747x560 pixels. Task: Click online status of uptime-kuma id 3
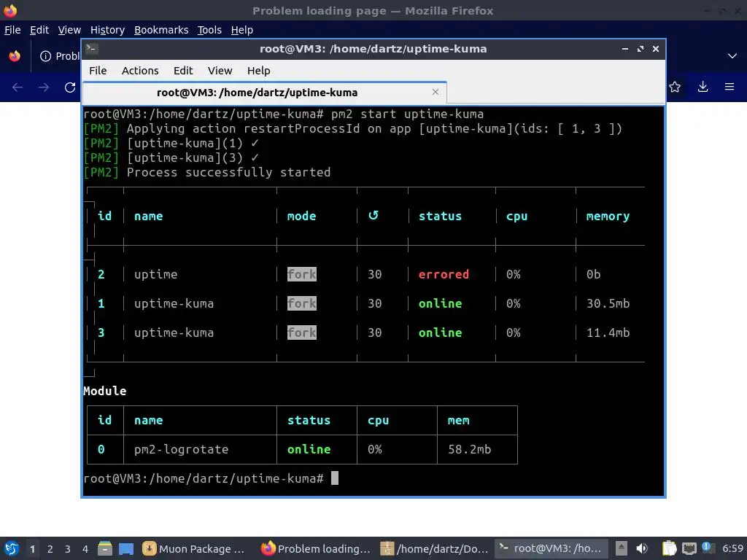coord(440,332)
